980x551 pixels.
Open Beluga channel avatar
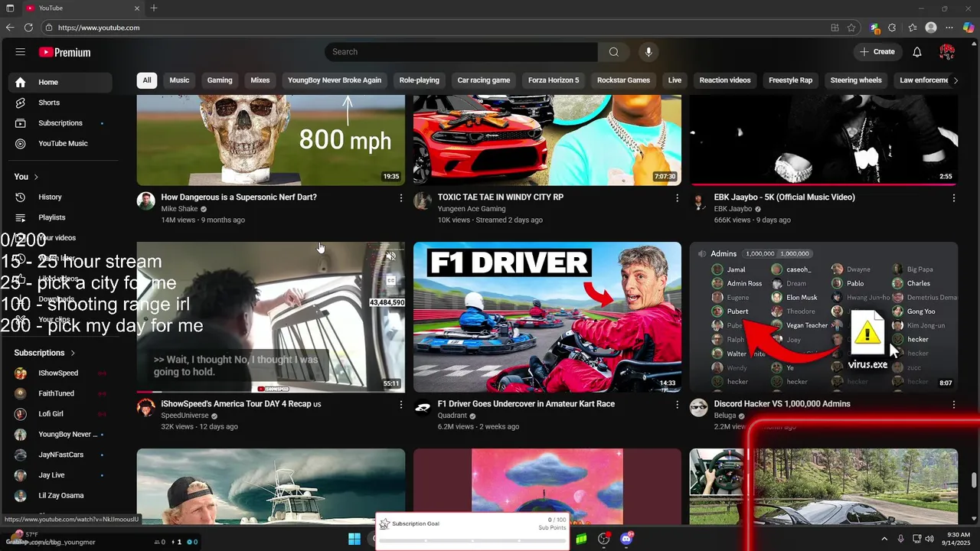point(699,408)
